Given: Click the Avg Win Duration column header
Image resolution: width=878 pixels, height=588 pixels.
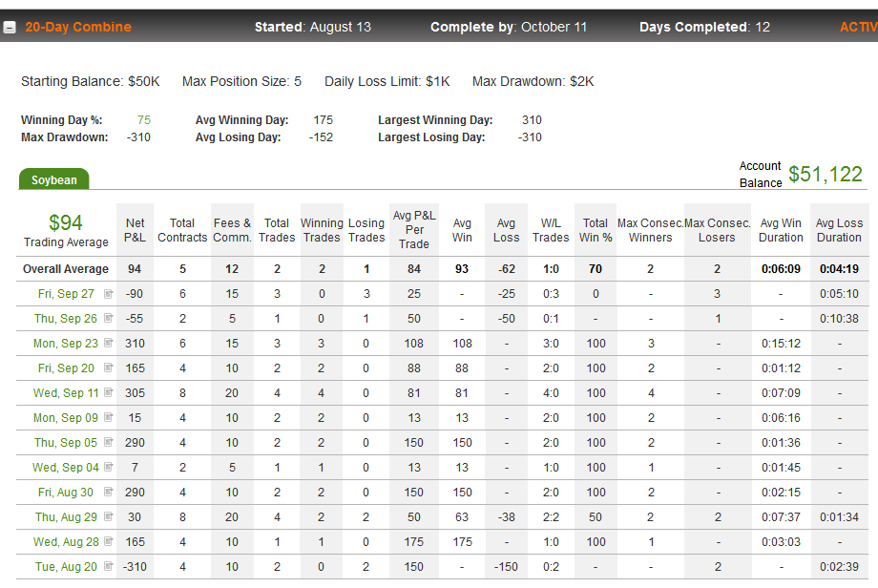Looking at the screenshot, I should pos(781,230).
